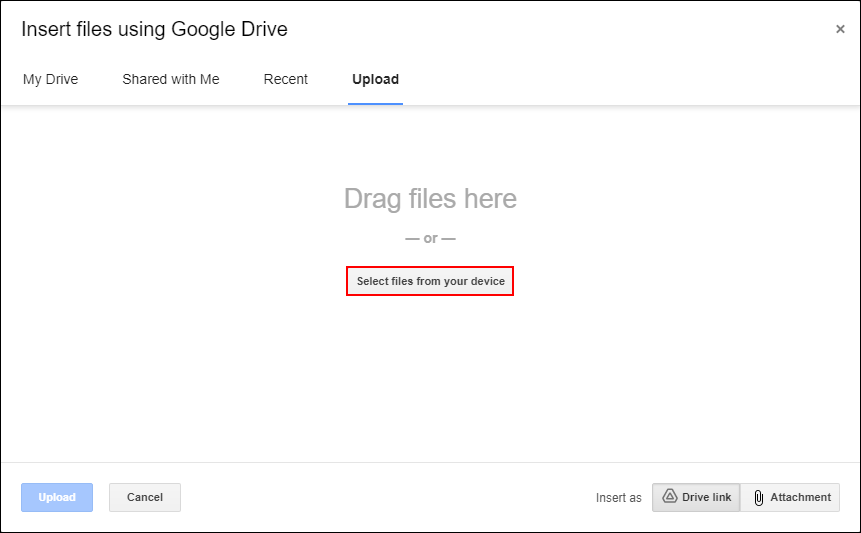Image resolution: width=861 pixels, height=533 pixels.
Task: Select the Upload tab
Action: [376, 79]
